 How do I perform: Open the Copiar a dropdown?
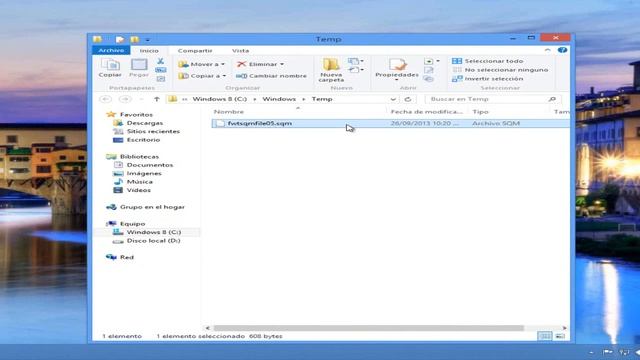202,76
